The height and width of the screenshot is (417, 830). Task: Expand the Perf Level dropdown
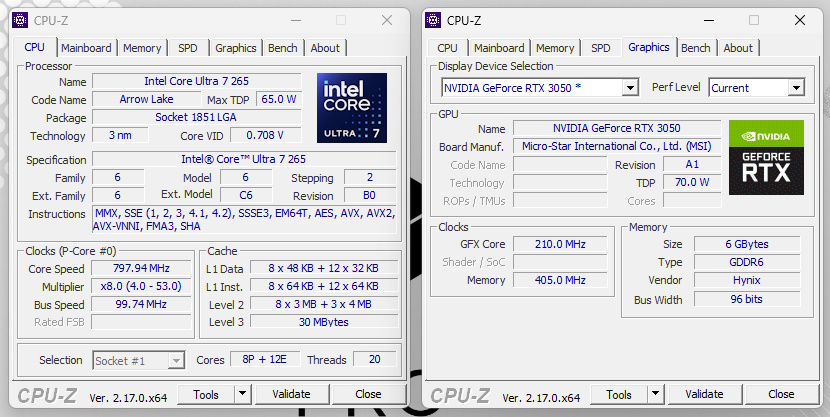point(796,88)
